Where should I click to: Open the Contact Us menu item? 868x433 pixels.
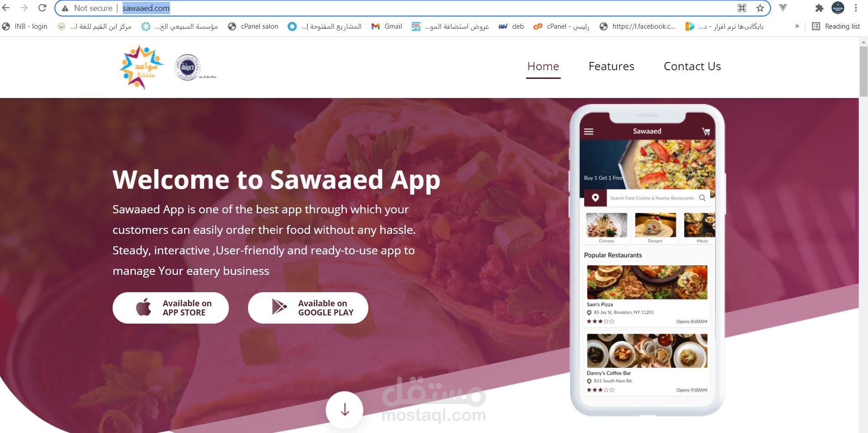(692, 67)
